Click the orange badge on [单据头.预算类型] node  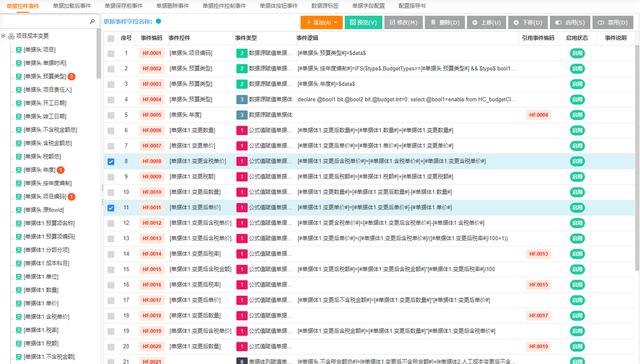(x=71, y=76)
